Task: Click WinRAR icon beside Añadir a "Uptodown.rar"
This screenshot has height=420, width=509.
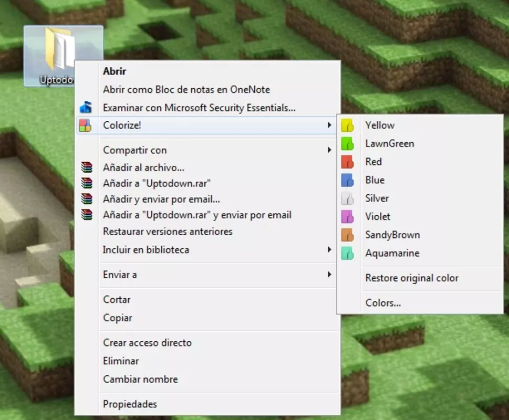Action: 87,183
